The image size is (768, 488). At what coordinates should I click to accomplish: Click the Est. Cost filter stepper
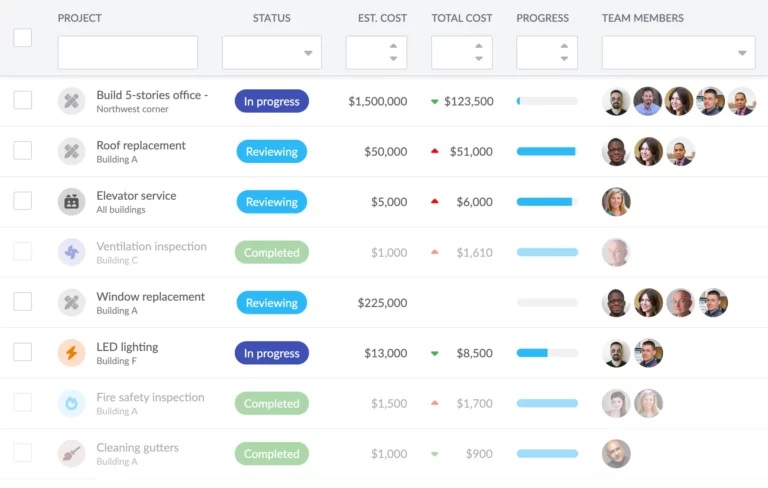[x=393, y=52]
